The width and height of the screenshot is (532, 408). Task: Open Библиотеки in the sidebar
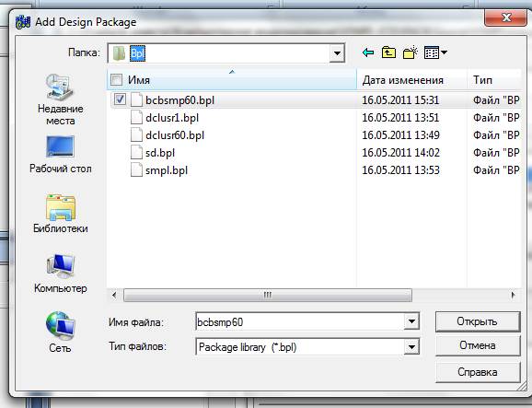[61, 215]
